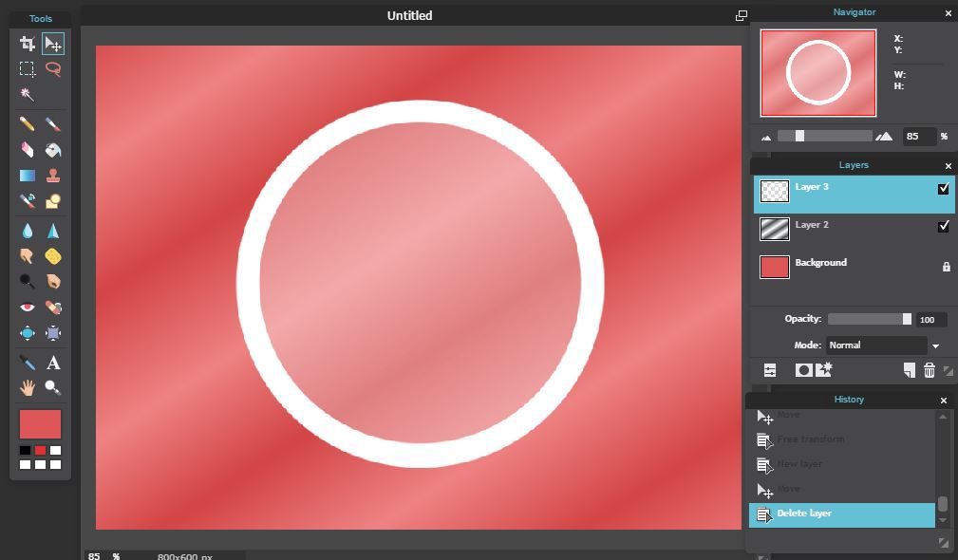
Task: Select the Sharpen triangle tool
Action: pos(53,231)
